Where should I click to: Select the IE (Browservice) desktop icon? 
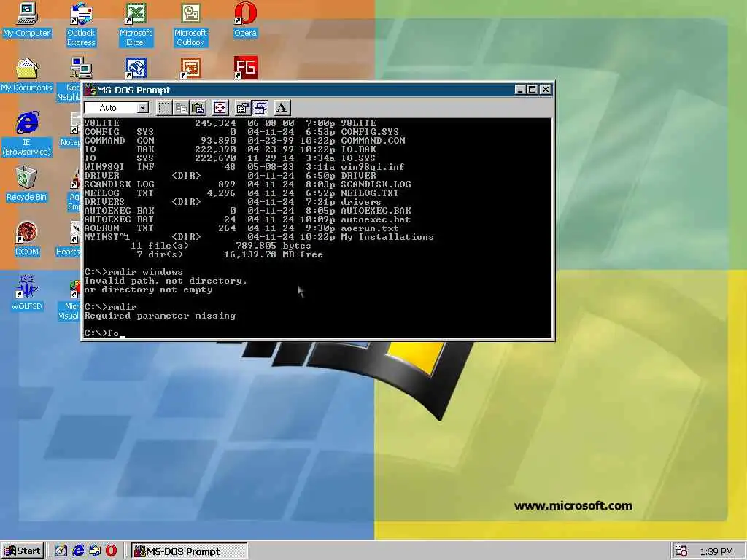[x=27, y=134]
